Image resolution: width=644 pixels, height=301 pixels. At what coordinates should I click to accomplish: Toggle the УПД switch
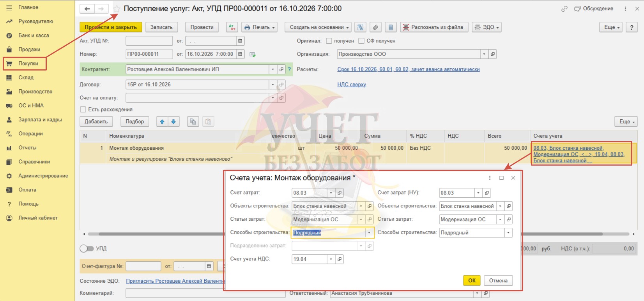87,248
